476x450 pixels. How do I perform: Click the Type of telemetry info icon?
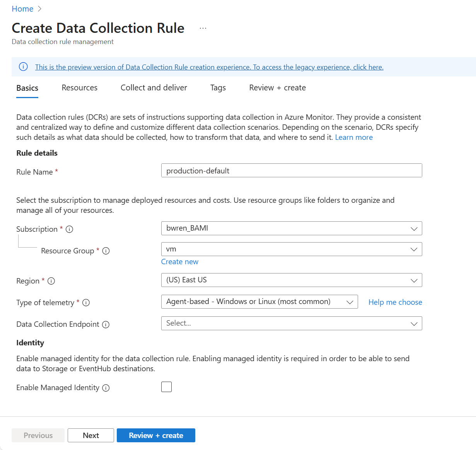tap(86, 303)
